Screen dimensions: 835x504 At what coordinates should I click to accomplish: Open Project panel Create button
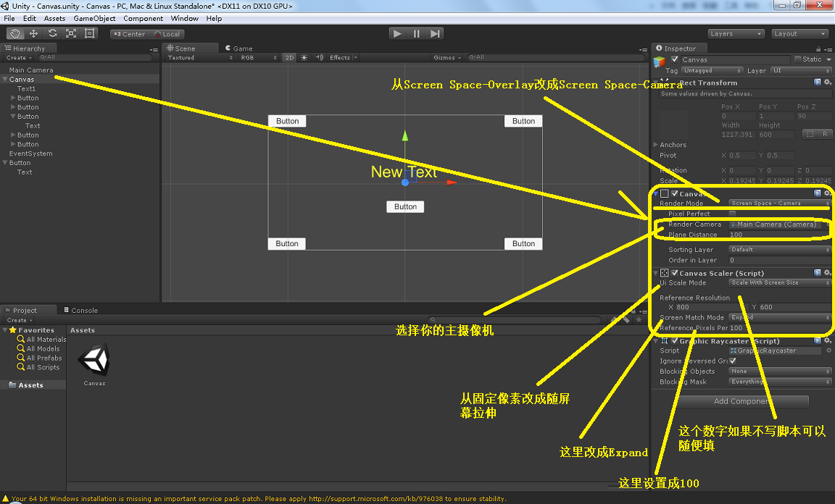click(19, 320)
